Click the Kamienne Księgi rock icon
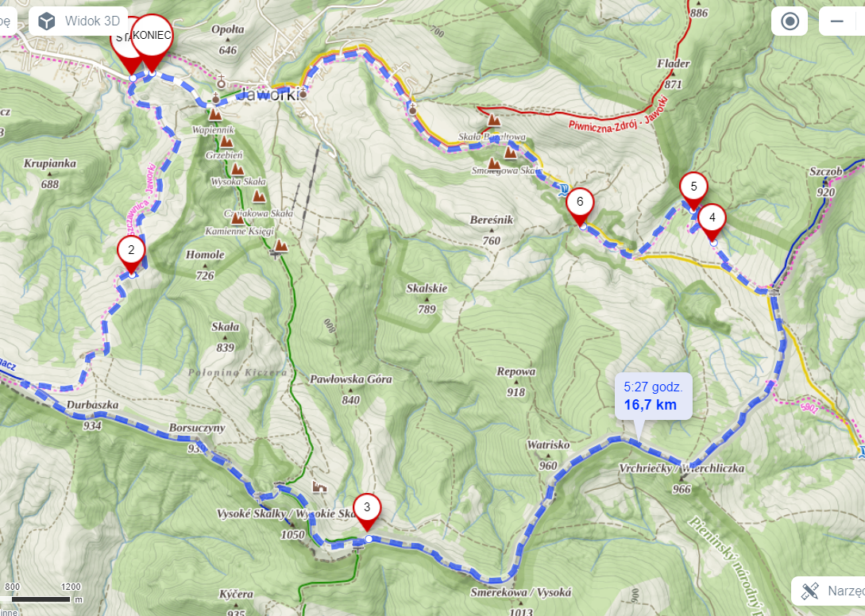This screenshot has height=616, width=865. 237,219
